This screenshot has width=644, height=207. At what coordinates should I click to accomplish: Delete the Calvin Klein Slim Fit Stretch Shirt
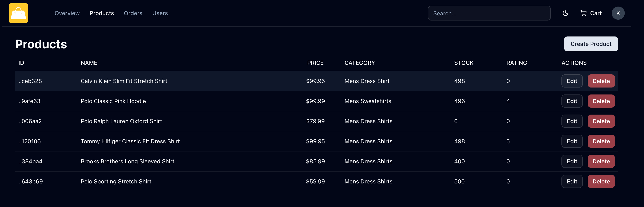pos(601,81)
